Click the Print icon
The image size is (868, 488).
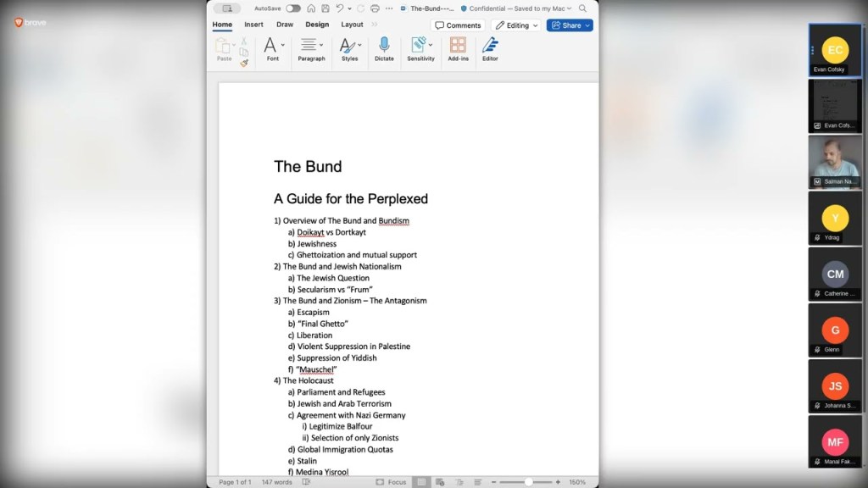coord(375,8)
